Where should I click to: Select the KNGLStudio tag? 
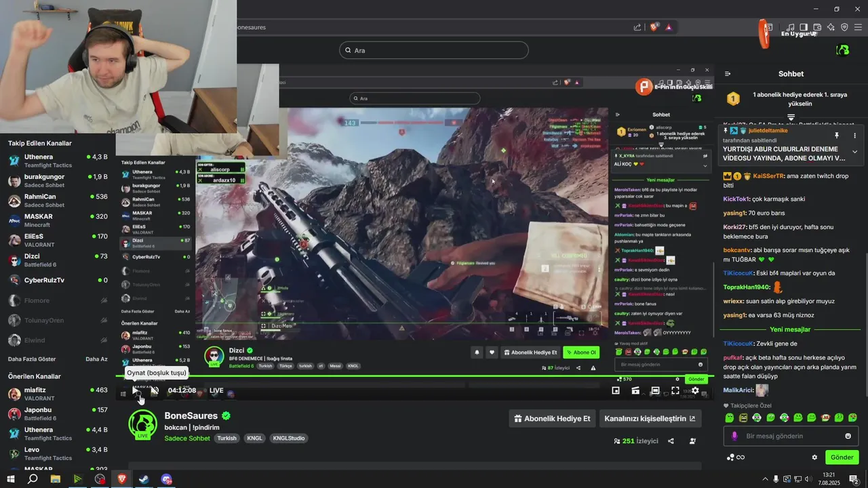pyautogui.click(x=288, y=439)
